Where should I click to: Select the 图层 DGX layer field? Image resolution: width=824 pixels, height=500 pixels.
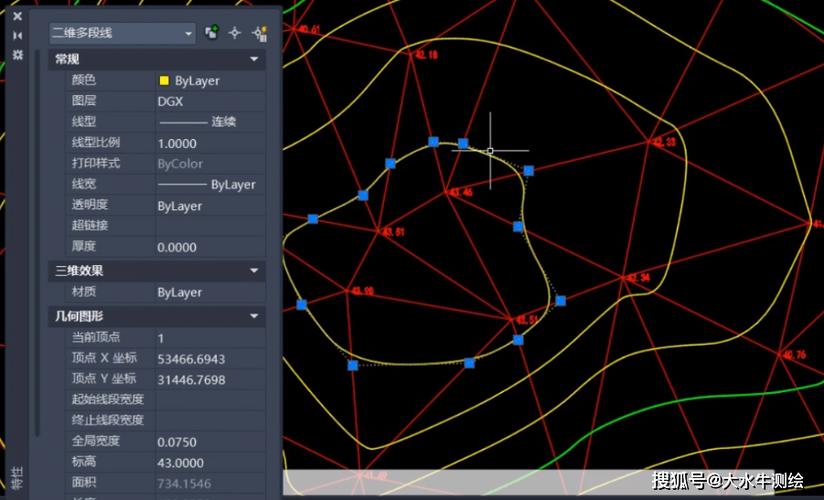209,101
